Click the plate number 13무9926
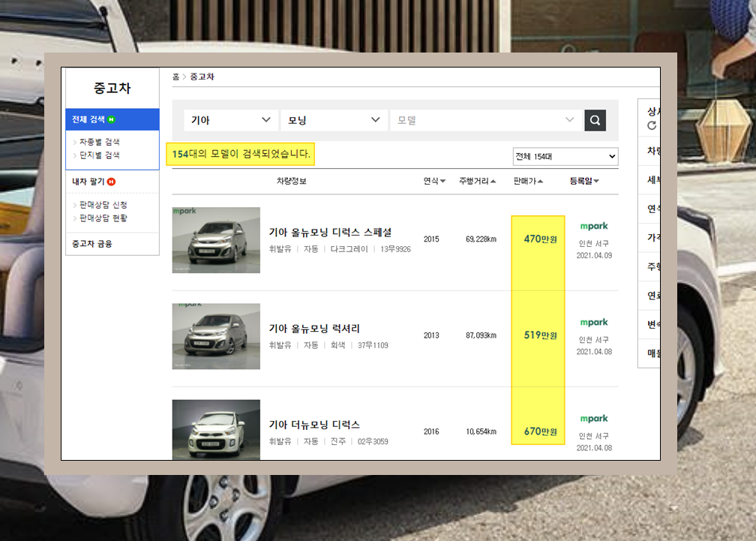The width and height of the screenshot is (756, 541). pos(396,249)
